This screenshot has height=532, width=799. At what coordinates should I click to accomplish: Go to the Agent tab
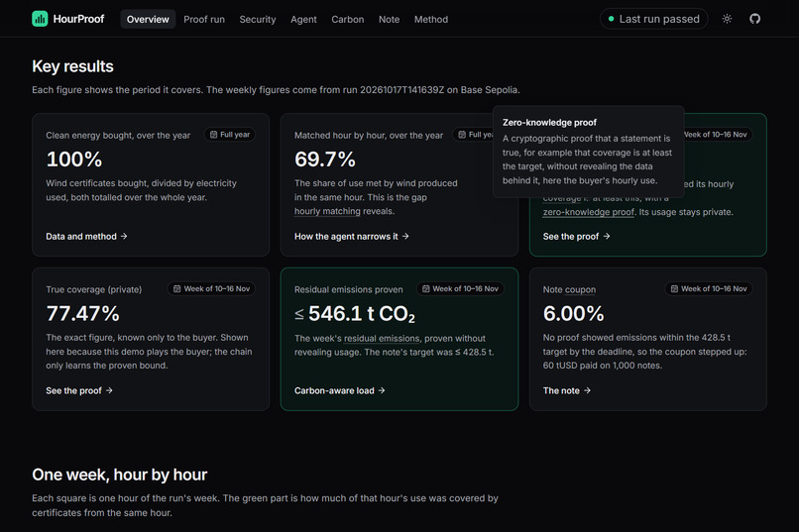click(303, 20)
